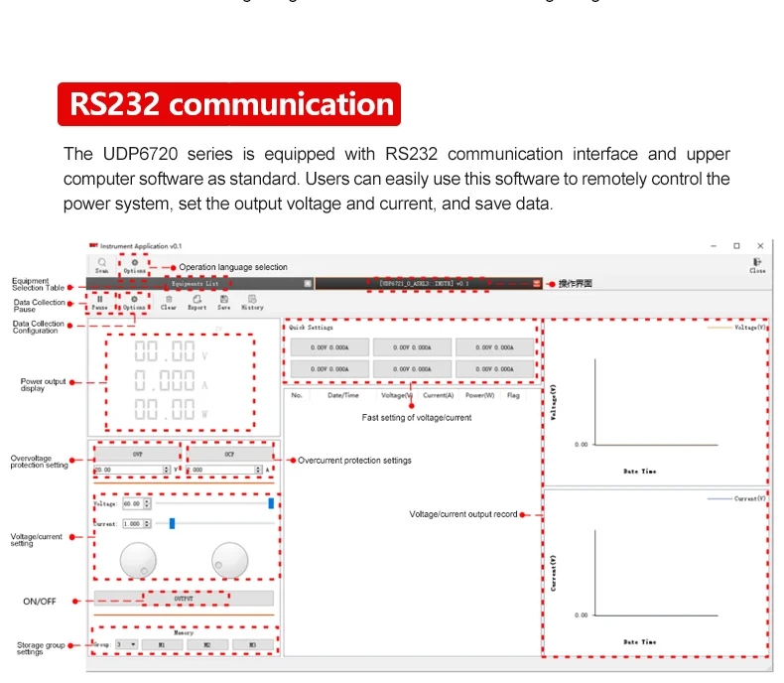
Task: Close the Equipments List tab with its X
Action: pyautogui.click(x=308, y=284)
